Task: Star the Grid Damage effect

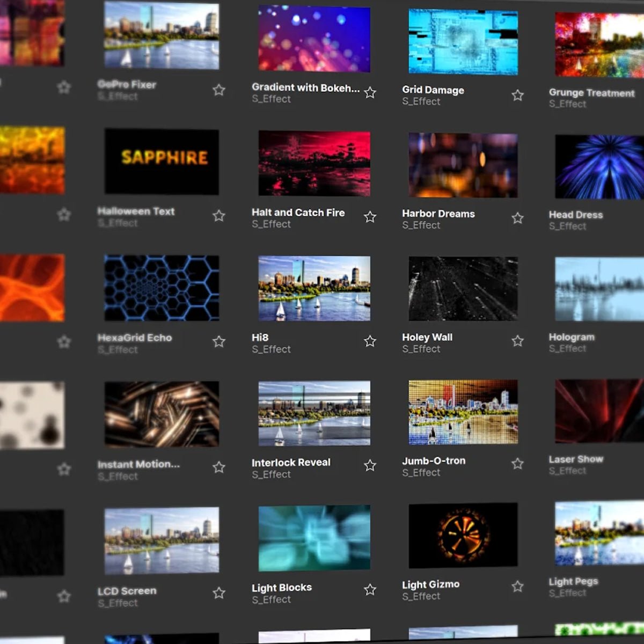Action: (517, 95)
